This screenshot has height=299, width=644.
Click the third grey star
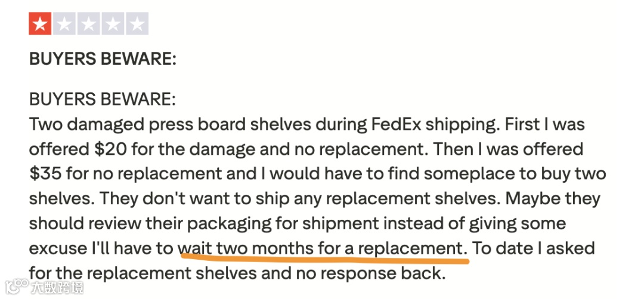pyautogui.click(x=89, y=24)
